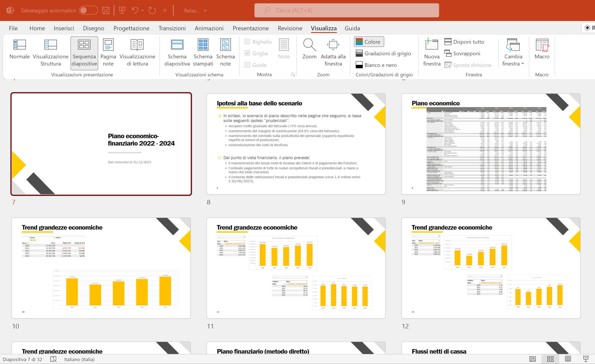Screen dimensions: 595x364
Task: Open the Zoom dialog
Action: [309, 49]
